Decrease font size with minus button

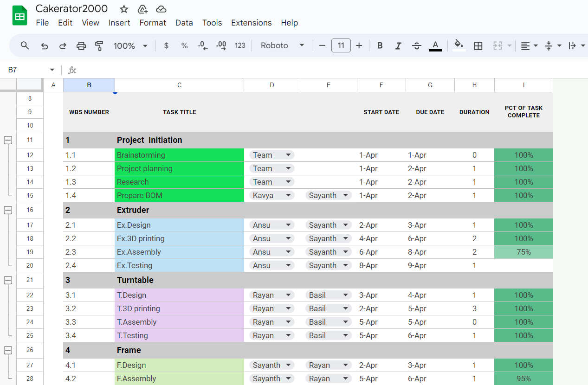click(323, 45)
